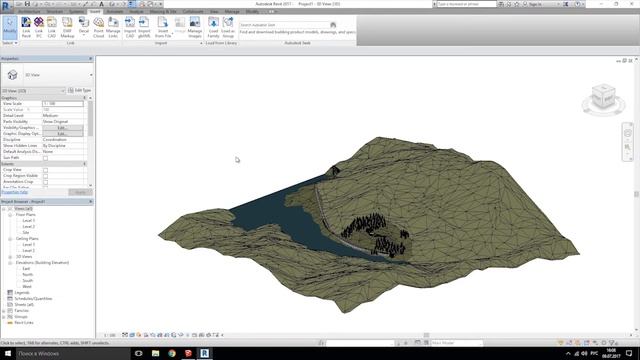The width and height of the screenshot is (640, 360).
Task: Open Manage Images
Action: coord(195,27)
